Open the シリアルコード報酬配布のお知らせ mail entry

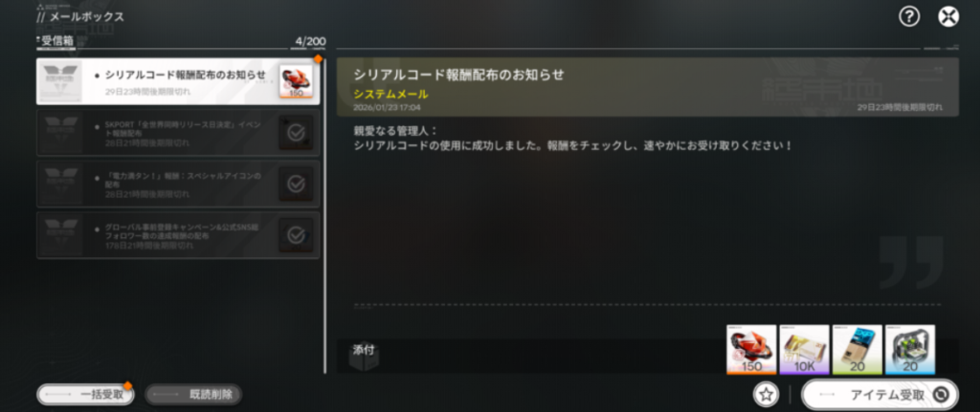click(178, 81)
